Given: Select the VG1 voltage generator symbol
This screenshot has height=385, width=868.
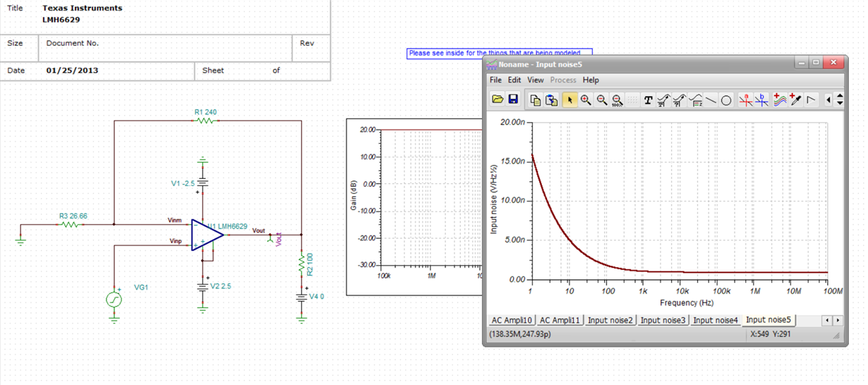Looking at the screenshot, I should point(114,299).
